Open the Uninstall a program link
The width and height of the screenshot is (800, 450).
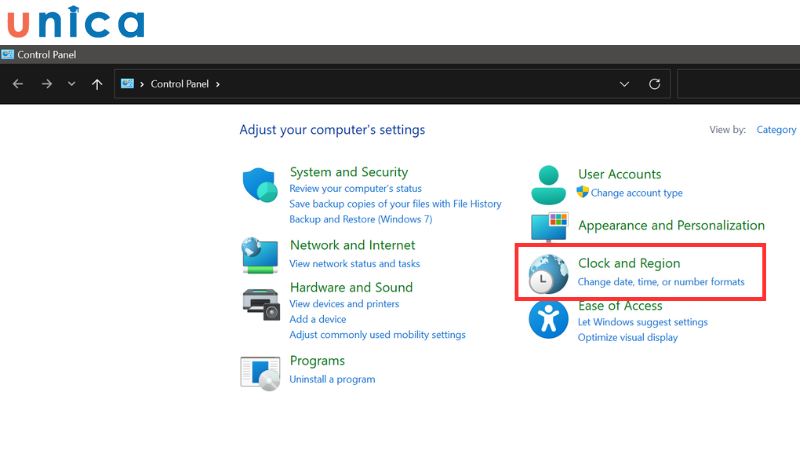332,379
